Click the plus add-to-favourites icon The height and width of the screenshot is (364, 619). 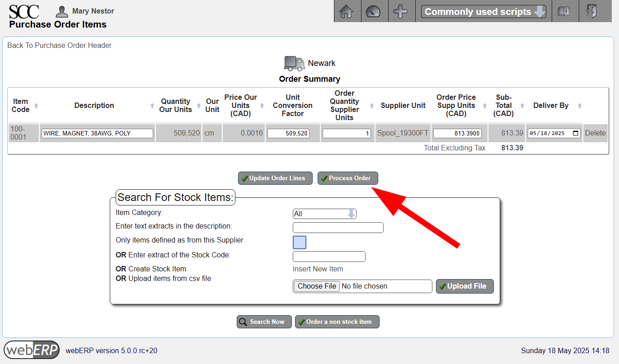(x=400, y=11)
